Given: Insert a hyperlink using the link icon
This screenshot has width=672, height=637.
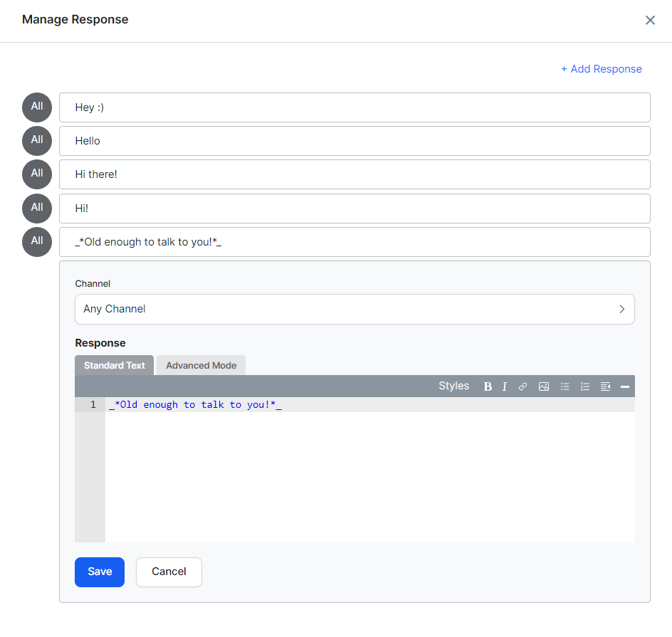Looking at the screenshot, I should [523, 386].
